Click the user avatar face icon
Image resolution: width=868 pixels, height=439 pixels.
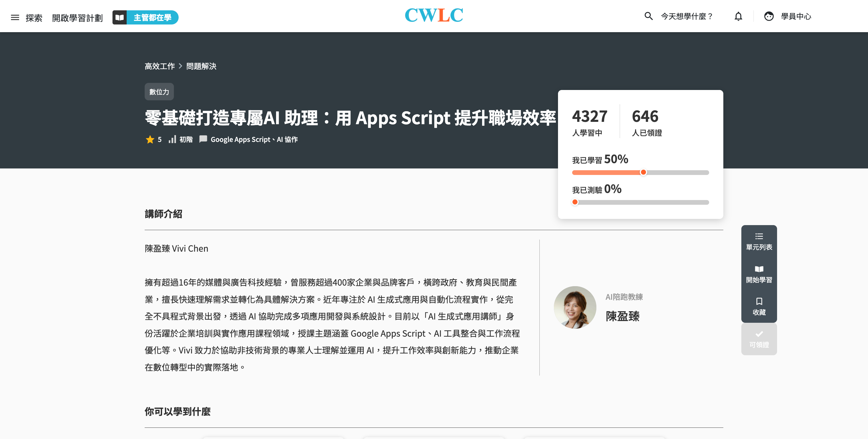coord(769,16)
